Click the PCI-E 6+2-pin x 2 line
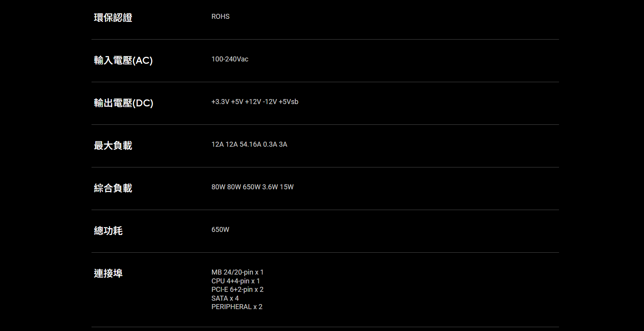 tap(237, 290)
